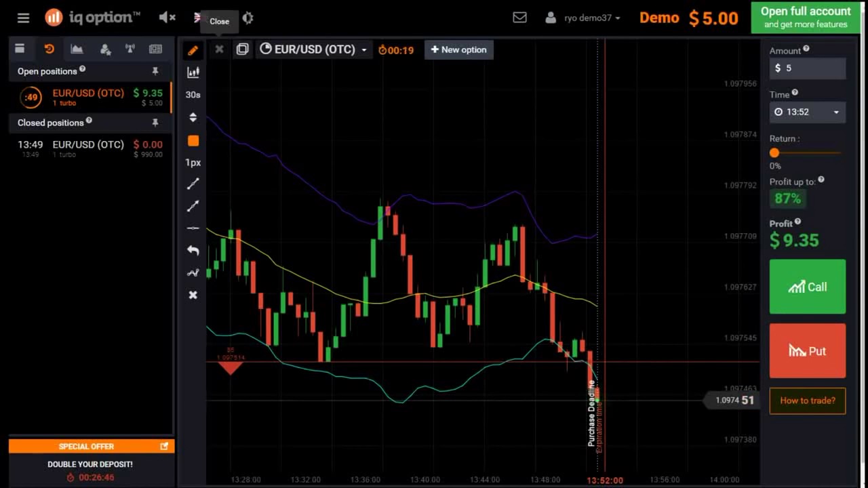Toggle brightness theme icon in the header
This screenshot has height=488, width=868.
tap(248, 18)
